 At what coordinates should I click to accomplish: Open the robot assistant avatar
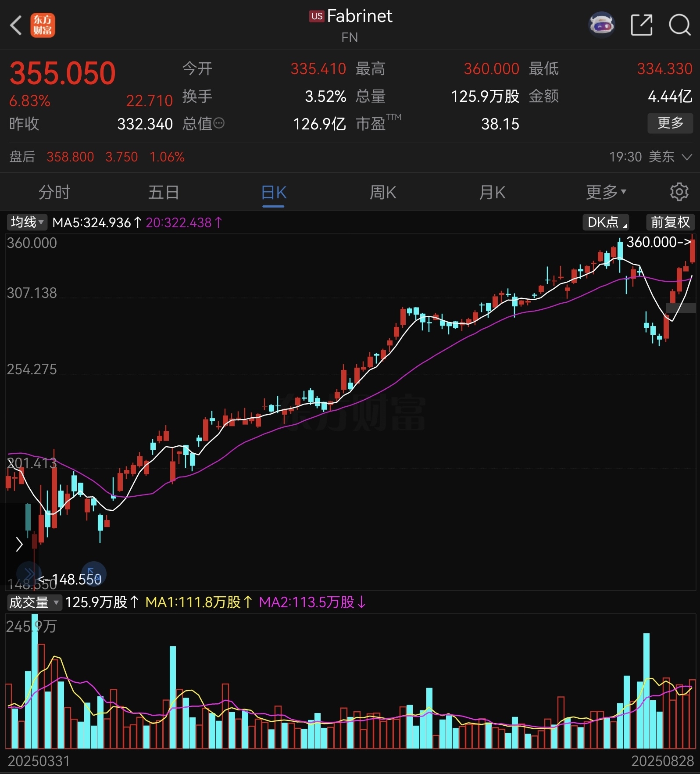(x=601, y=24)
